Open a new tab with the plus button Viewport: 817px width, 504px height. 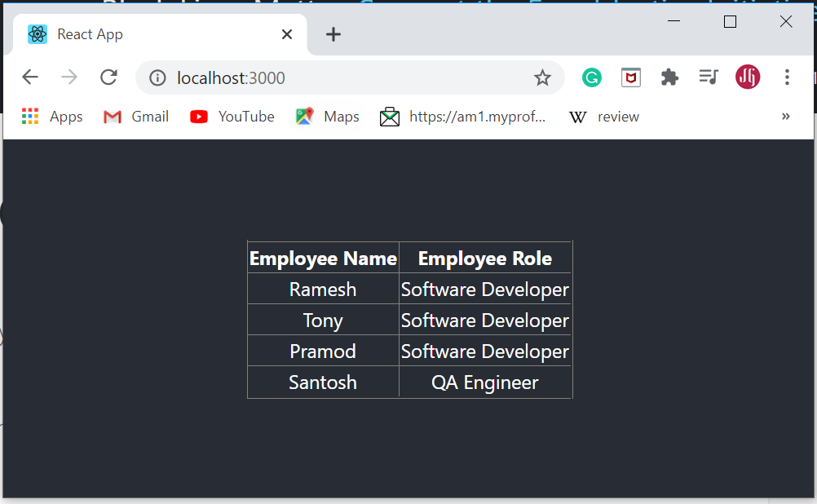pos(331,34)
